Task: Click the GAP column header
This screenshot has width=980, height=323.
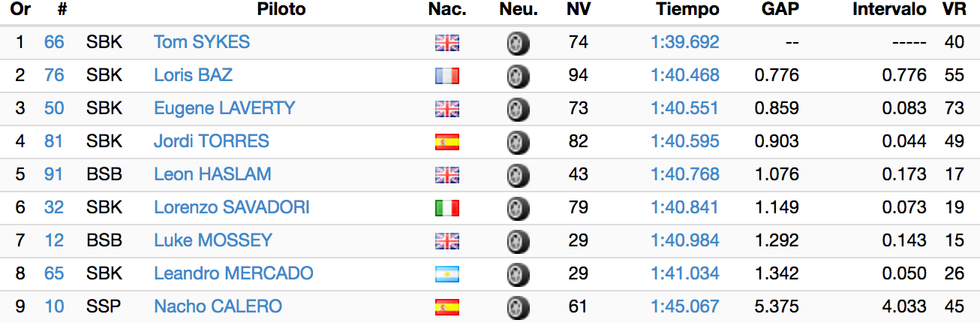Action: click(780, 10)
